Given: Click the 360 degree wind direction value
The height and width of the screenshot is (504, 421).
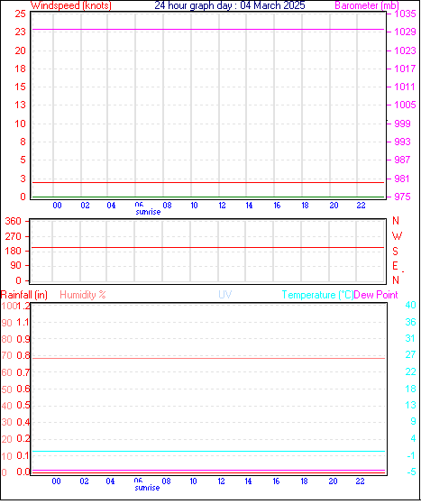Looking at the screenshot, I should pyautogui.click(x=14, y=221).
